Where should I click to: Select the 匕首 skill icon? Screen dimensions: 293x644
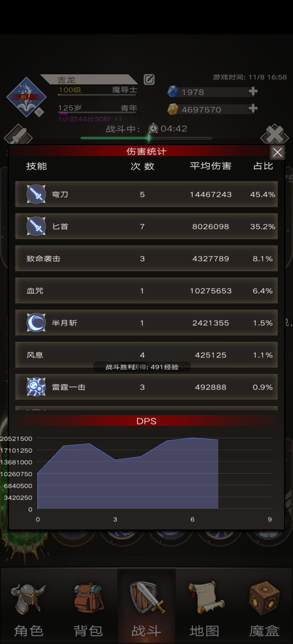pos(36,226)
